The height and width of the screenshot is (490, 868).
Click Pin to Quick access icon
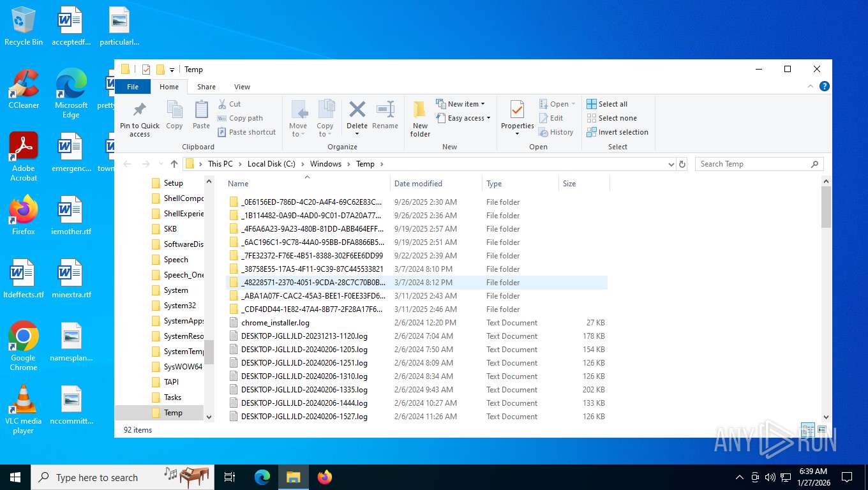click(x=139, y=110)
